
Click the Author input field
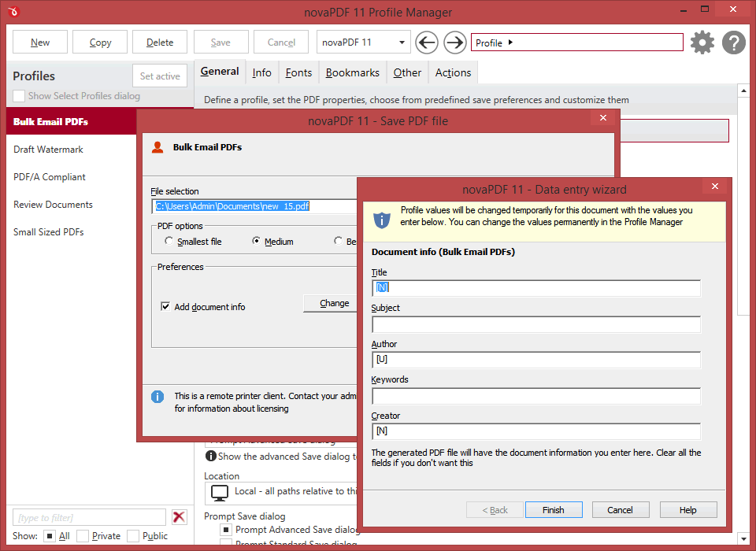[x=536, y=360]
